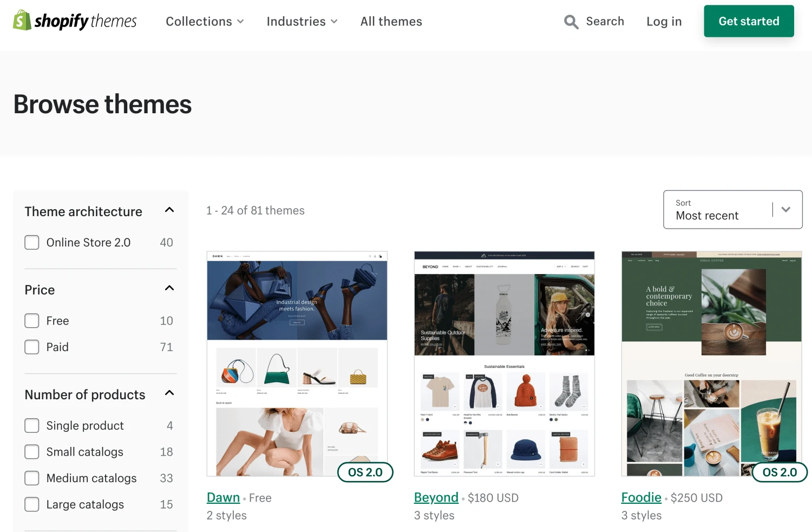Image resolution: width=812 pixels, height=532 pixels.
Task: Go to All themes
Action: coord(391,22)
